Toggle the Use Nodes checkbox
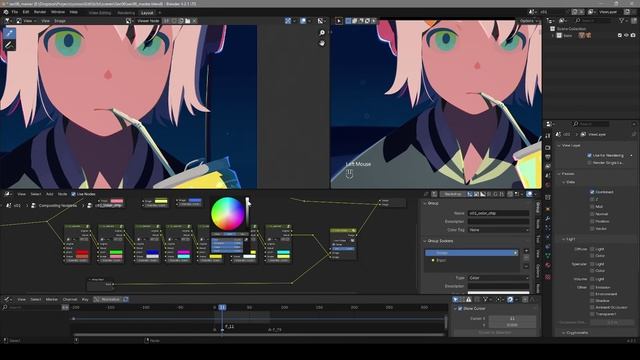The image size is (640, 360). (x=73, y=194)
